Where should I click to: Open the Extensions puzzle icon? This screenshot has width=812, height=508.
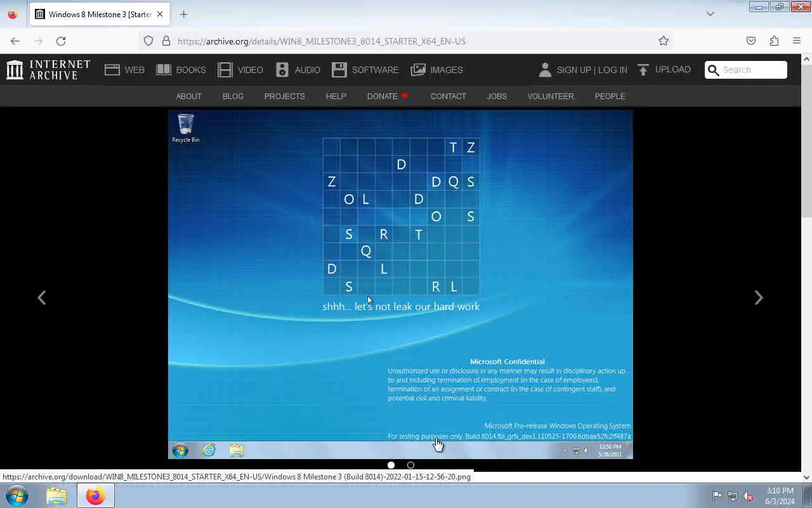point(774,41)
